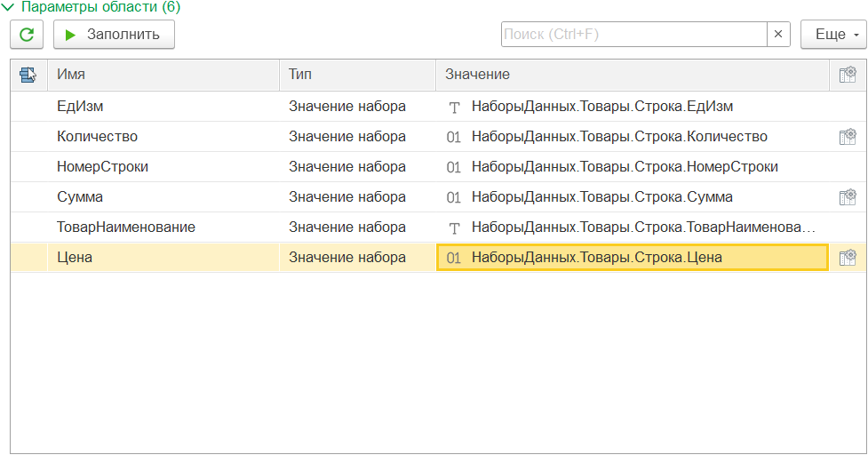
Task: Click the green refresh icon button
Action: [27, 35]
